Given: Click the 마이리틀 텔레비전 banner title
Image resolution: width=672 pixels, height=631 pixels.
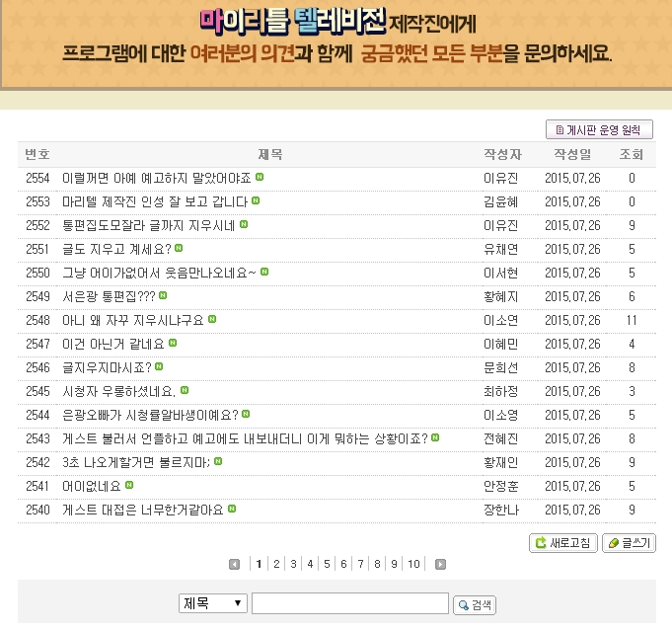Looking at the screenshot, I should 293,21.
